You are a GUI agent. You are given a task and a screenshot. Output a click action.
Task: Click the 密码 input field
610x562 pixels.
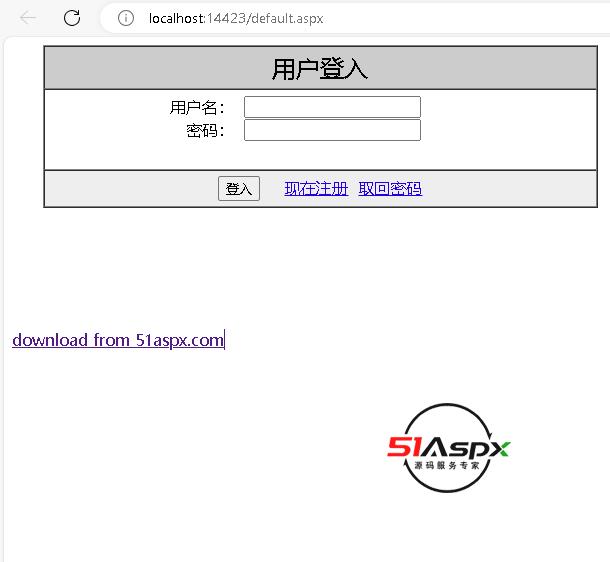[x=332, y=130]
